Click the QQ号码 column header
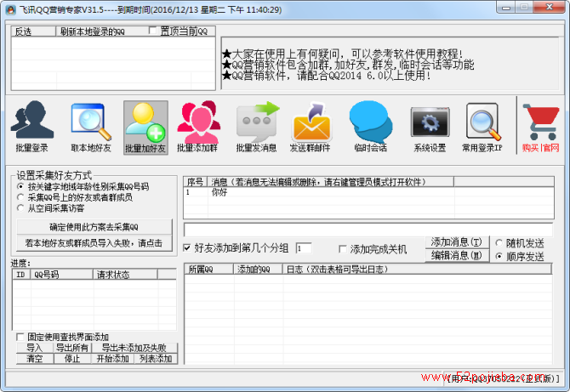The width and height of the screenshot is (570, 392). 62,275
